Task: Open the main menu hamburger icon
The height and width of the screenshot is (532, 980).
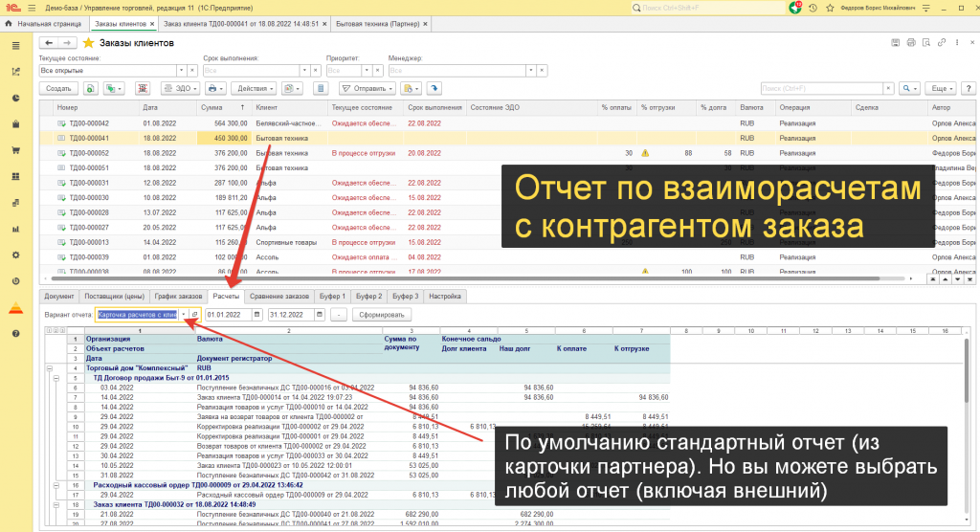Action: coord(32,8)
